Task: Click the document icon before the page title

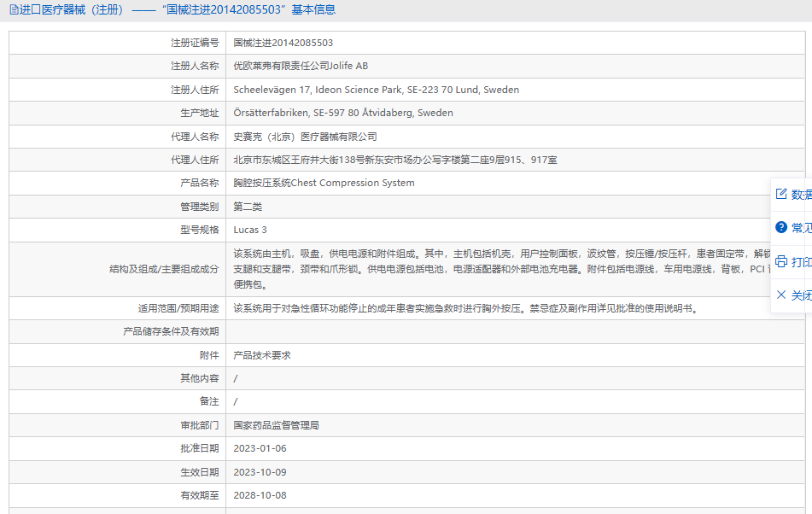Action: [x=14, y=10]
